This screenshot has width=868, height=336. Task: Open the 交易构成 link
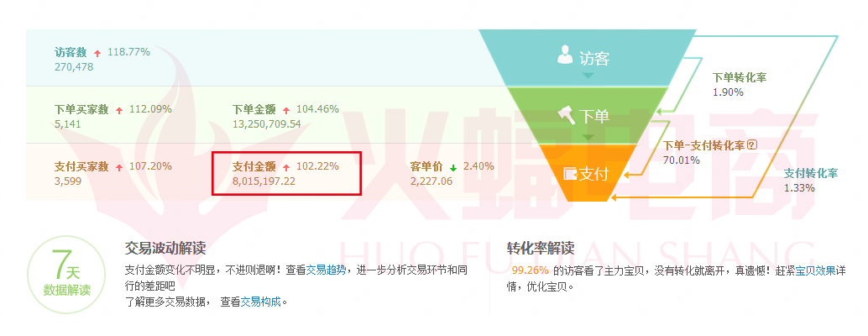tap(261, 302)
